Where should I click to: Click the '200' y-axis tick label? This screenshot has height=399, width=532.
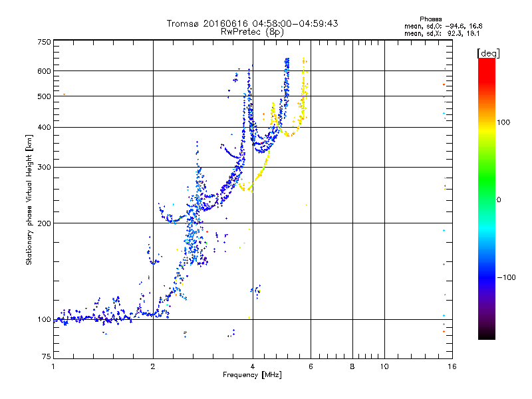[x=44, y=223]
